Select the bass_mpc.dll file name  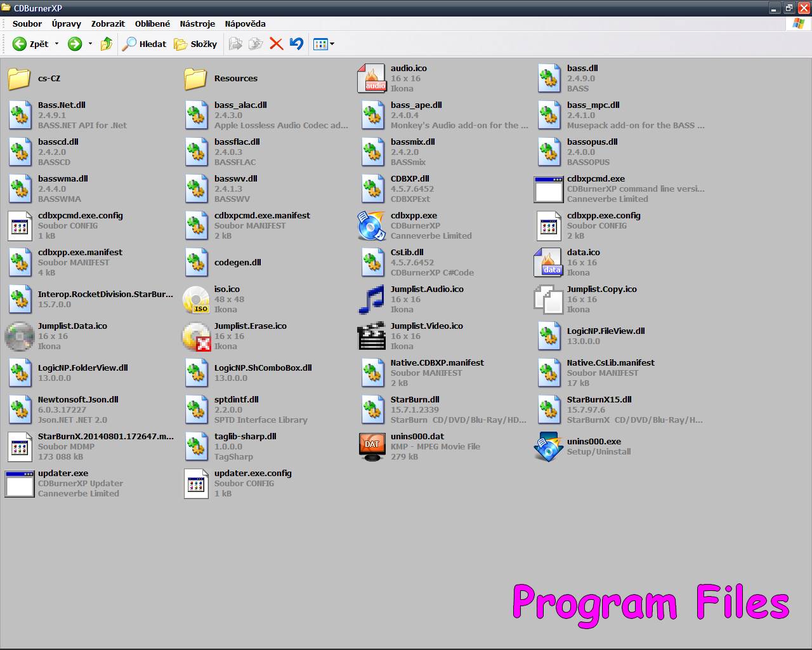[x=593, y=105]
